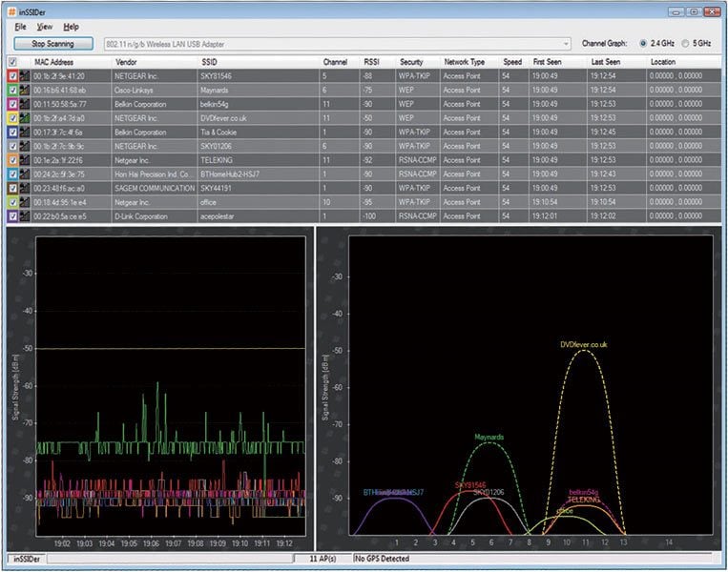Select the 2.4 GHz channel graph radio
This screenshot has height=572, width=728.
click(643, 44)
